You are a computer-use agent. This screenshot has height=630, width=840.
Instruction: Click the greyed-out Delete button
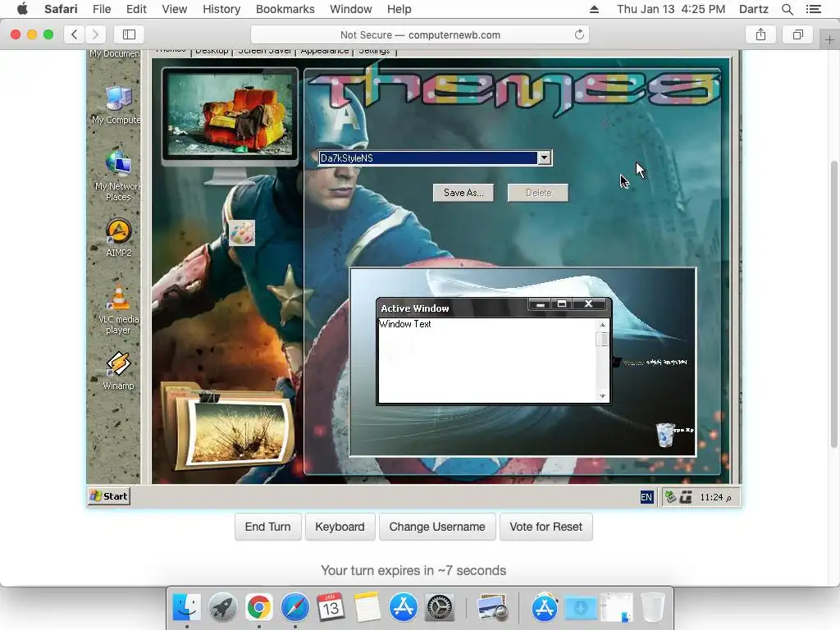tap(538, 193)
